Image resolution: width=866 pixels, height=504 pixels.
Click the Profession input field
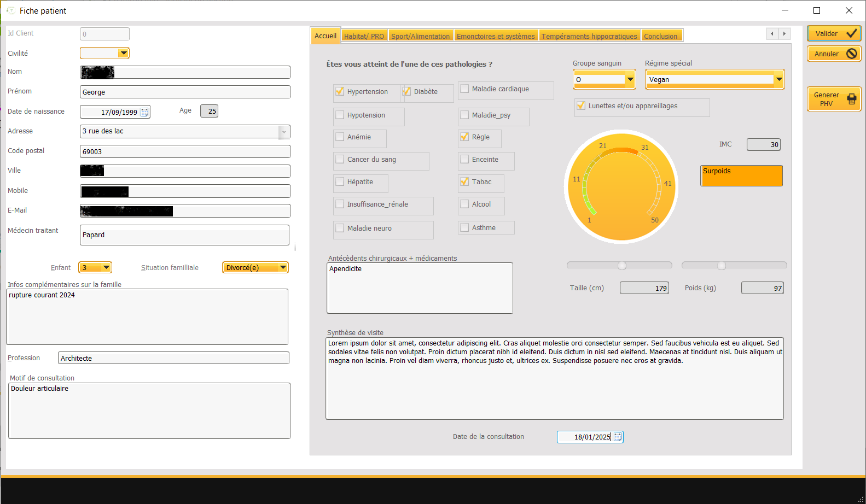173,358
